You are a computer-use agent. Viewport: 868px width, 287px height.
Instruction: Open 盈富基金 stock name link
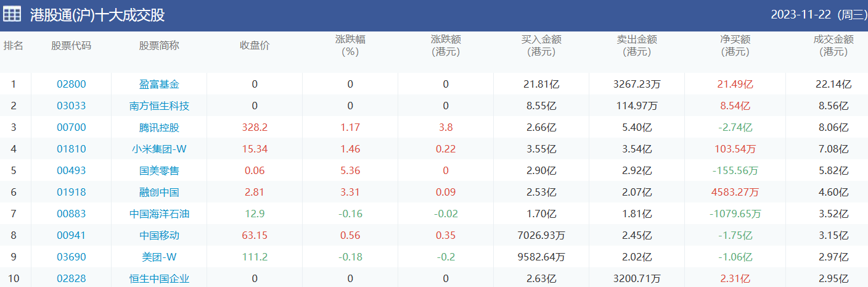tap(159, 84)
